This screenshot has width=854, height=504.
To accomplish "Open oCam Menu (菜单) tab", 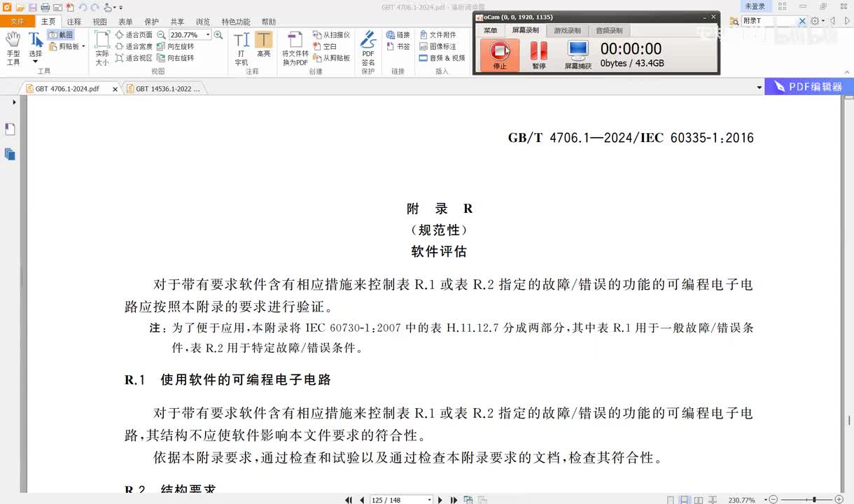I will [490, 30].
